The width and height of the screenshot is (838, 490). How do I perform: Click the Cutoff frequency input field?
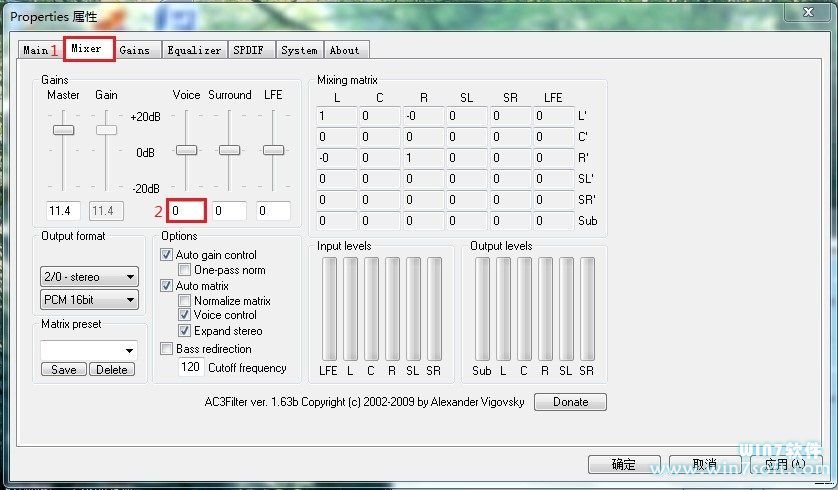coord(190,368)
